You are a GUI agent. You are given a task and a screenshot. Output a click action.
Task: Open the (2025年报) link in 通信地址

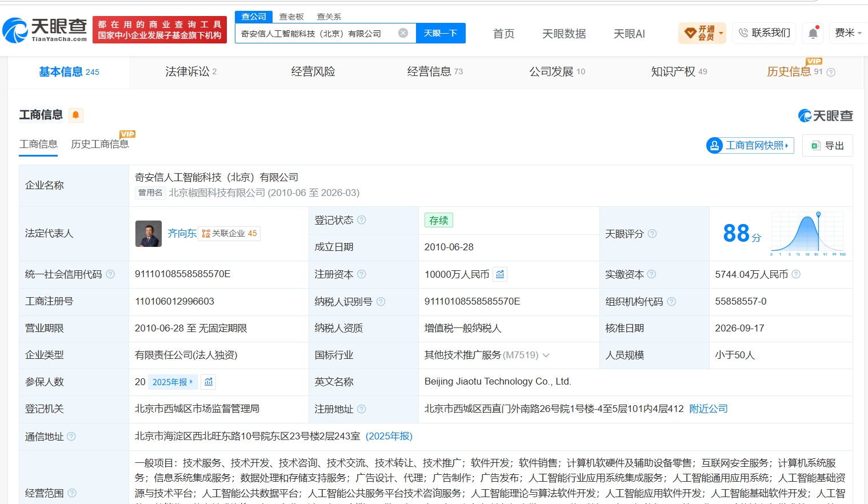coord(389,436)
